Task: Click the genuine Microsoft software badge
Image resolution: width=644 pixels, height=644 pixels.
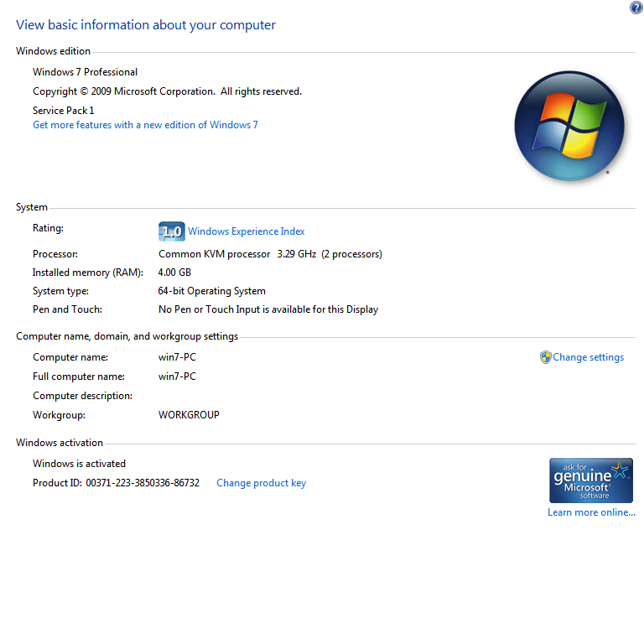Action: click(591, 480)
